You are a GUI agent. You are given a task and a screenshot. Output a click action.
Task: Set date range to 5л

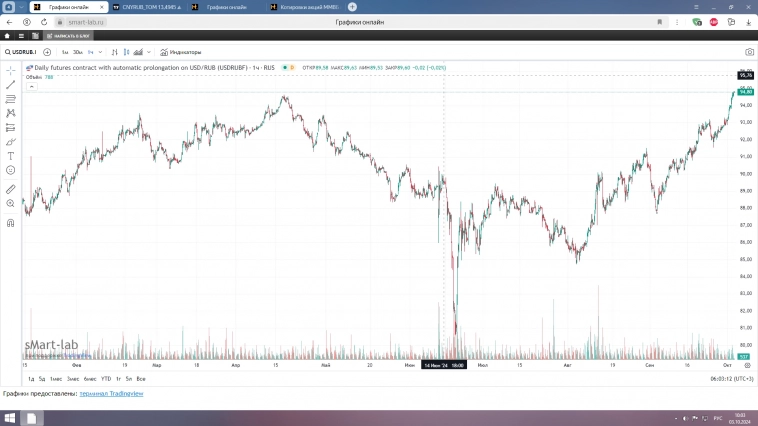(x=129, y=379)
